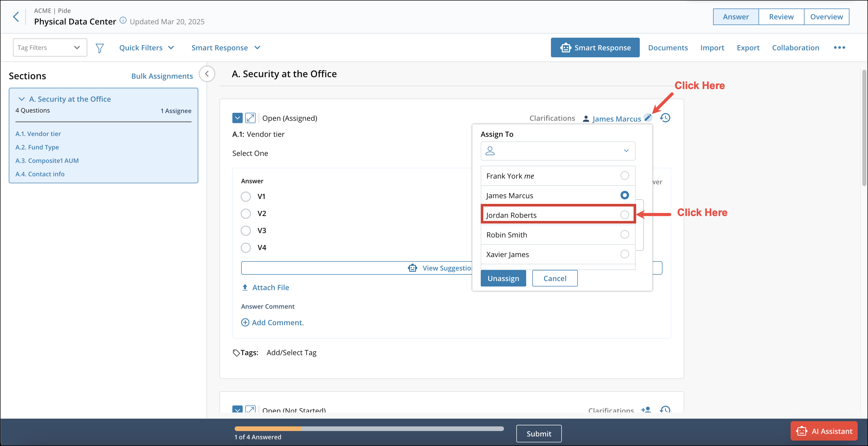This screenshot has height=446, width=868.
Task: Click the info icon beside Physical Data Center
Action: coord(123,21)
